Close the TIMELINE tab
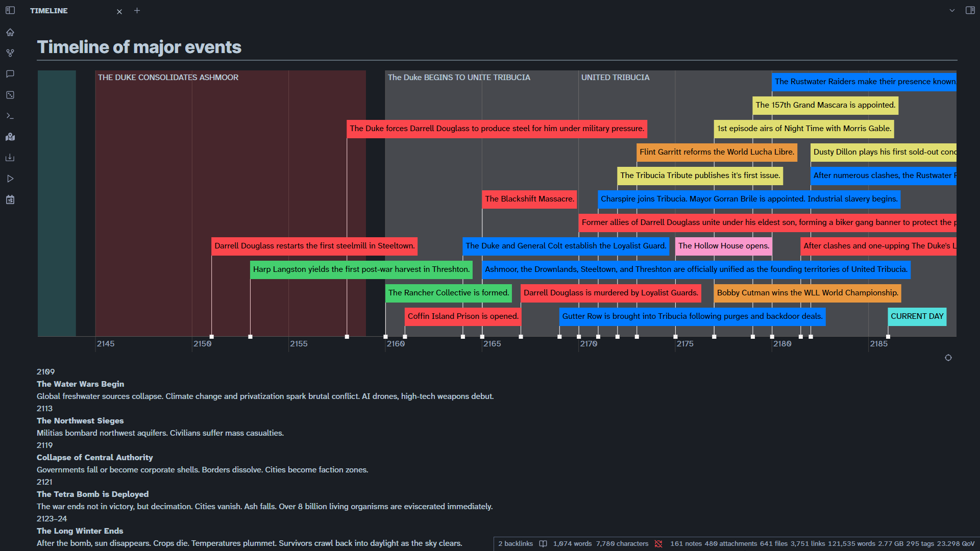This screenshot has height=551, width=980. tap(119, 11)
